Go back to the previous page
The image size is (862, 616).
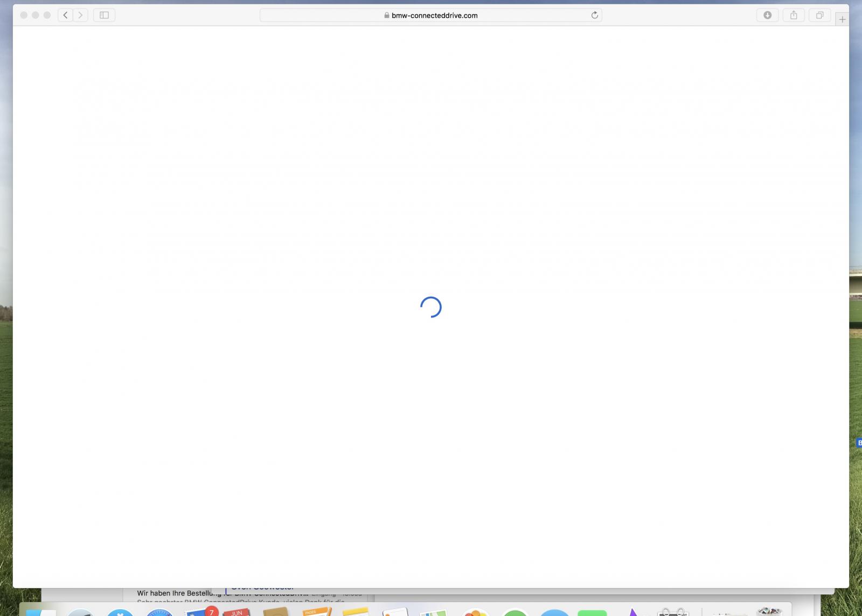(65, 15)
